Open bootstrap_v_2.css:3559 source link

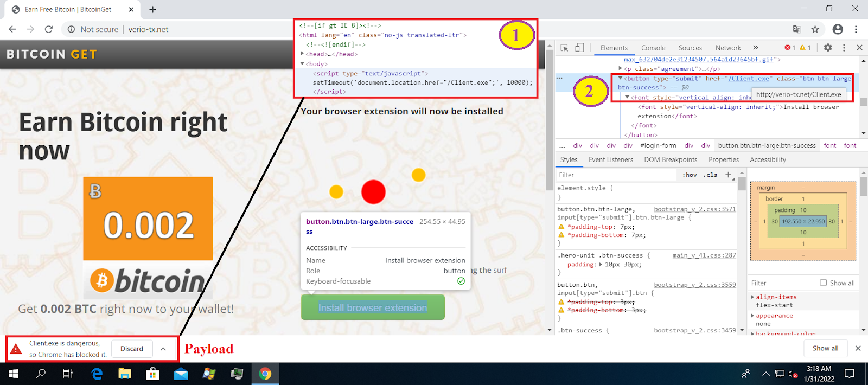(x=695, y=284)
